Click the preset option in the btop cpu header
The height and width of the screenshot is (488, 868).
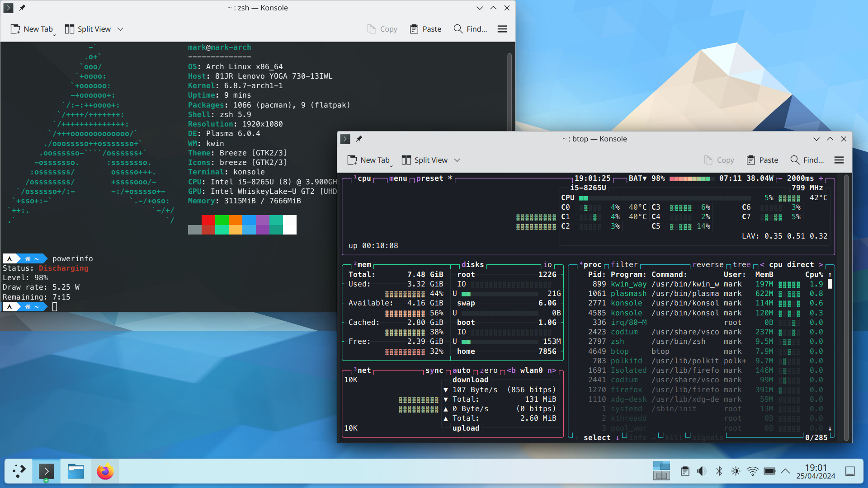(429, 178)
